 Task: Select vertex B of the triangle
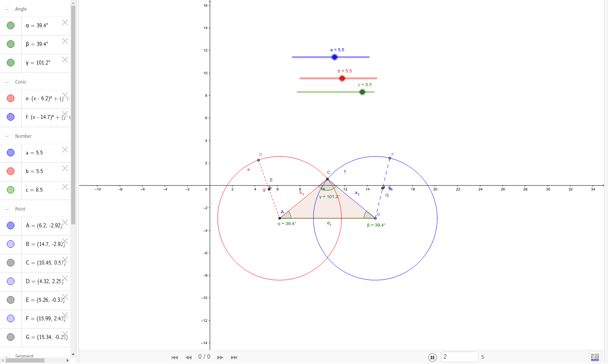click(375, 218)
